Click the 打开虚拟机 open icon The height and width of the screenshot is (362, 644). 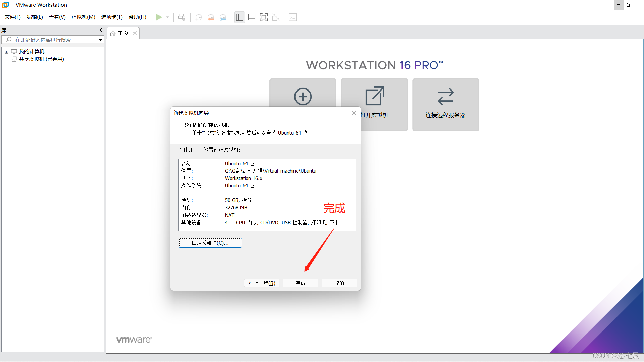coord(375,96)
